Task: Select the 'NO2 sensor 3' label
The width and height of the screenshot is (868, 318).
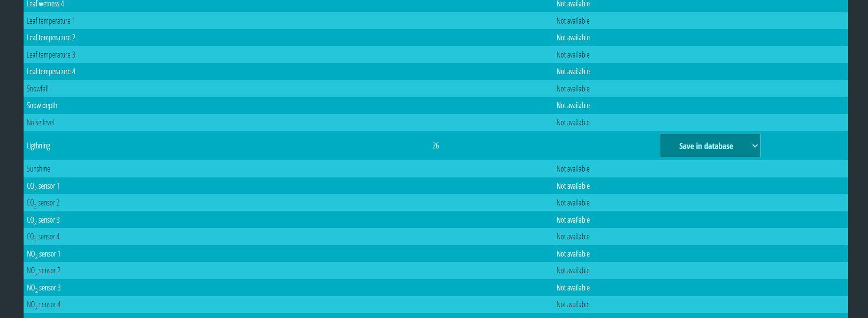Action: pyautogui.click(x=44, y=288)
